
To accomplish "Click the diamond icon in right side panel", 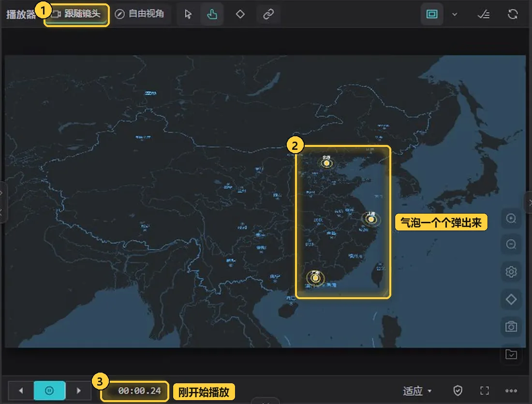I will [511, 299].
